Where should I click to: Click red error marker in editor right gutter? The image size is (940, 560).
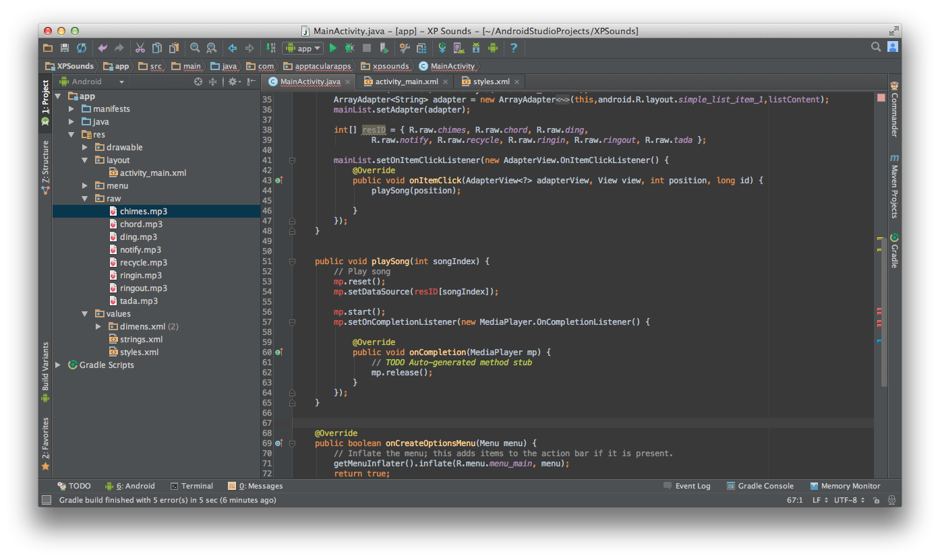click(879, 310)
